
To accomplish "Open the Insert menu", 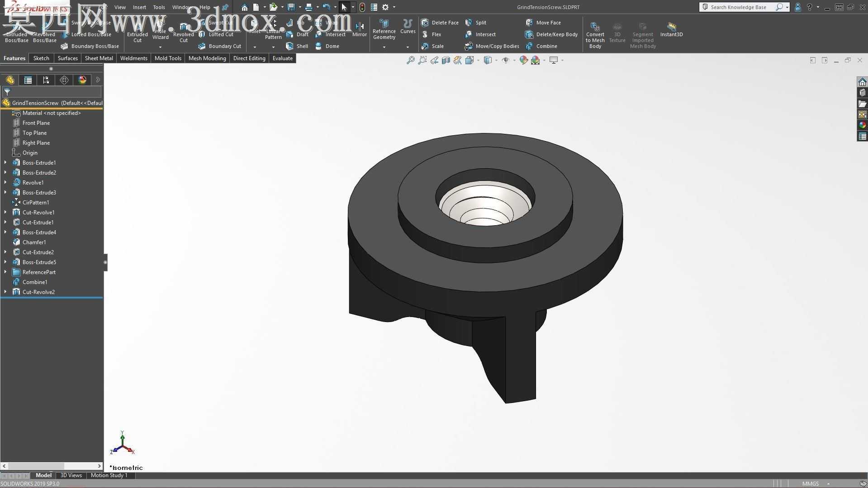I will tap(139, 7).
